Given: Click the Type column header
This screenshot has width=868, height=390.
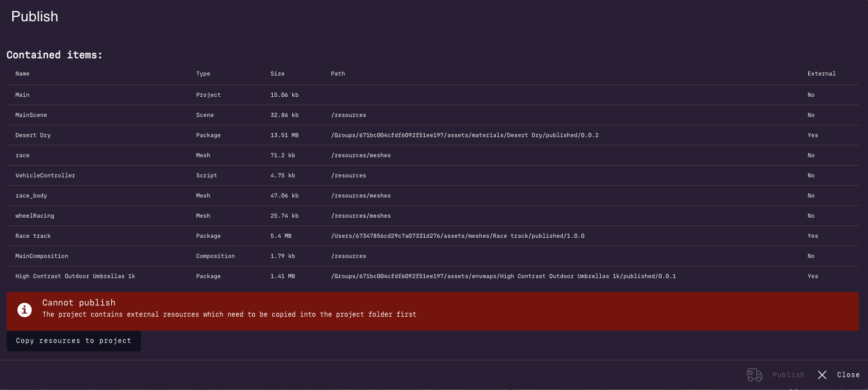Looking at the screenshot, I should [203, 73].
